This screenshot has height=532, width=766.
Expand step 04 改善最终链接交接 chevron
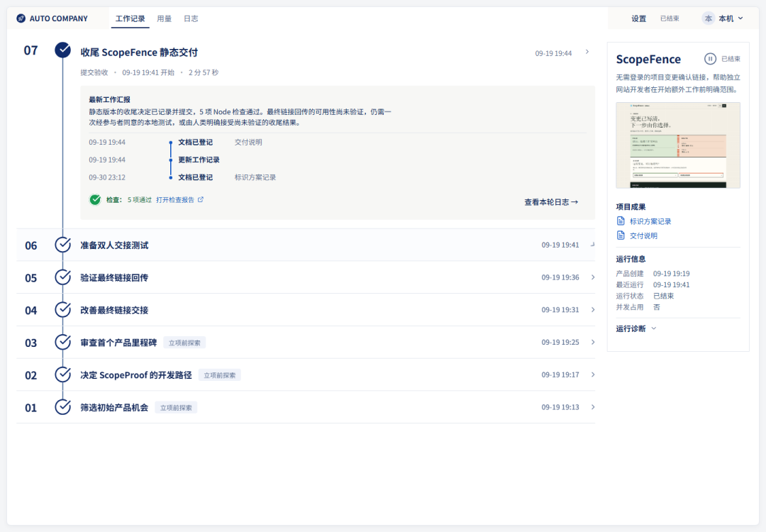pos(592,310)
